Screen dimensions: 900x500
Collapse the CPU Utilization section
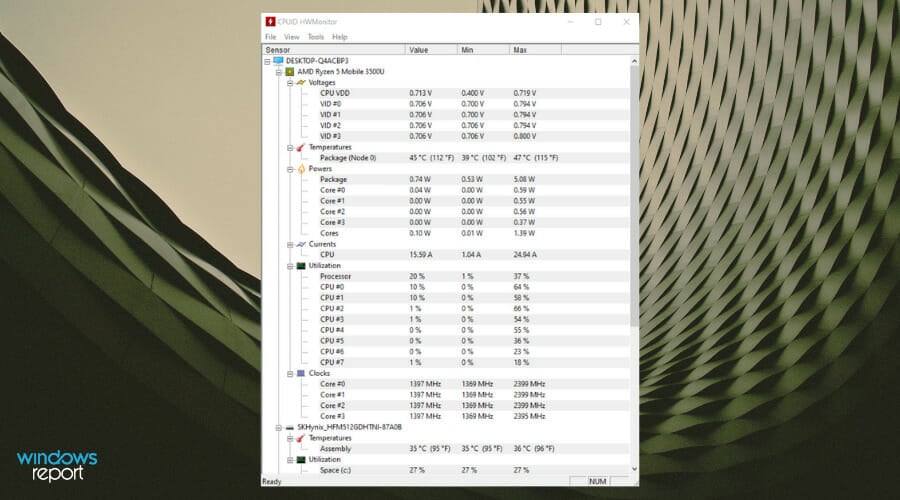[x=290, y=266]
